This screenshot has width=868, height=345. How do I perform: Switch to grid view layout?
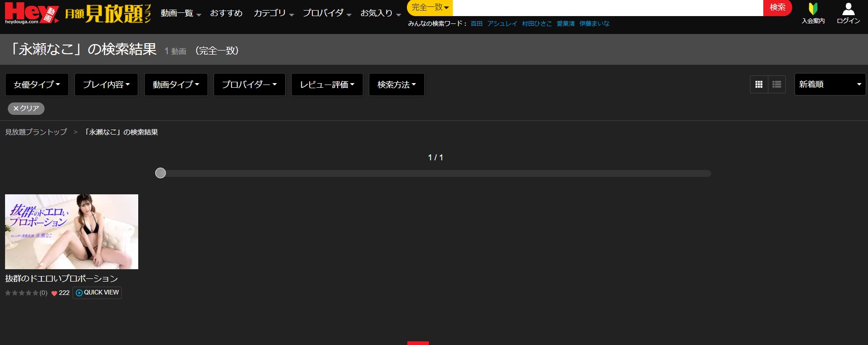(x=759, y=85)
